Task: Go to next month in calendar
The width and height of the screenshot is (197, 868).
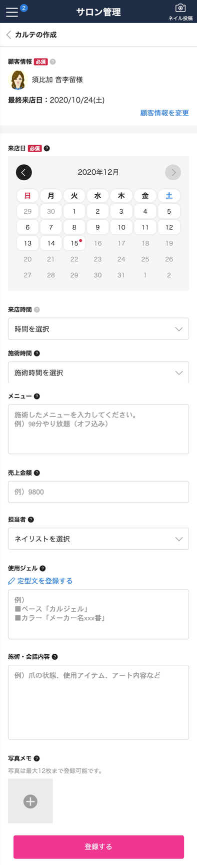Action: coord(173,172)
